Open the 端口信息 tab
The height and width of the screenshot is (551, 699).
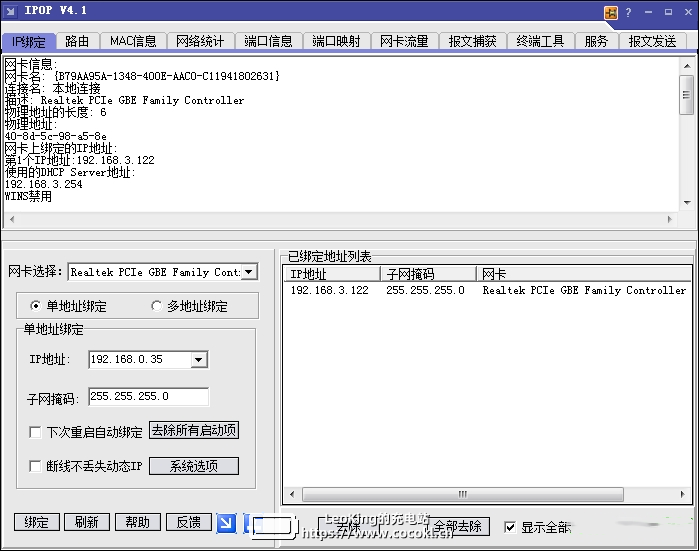pos(268,41)
